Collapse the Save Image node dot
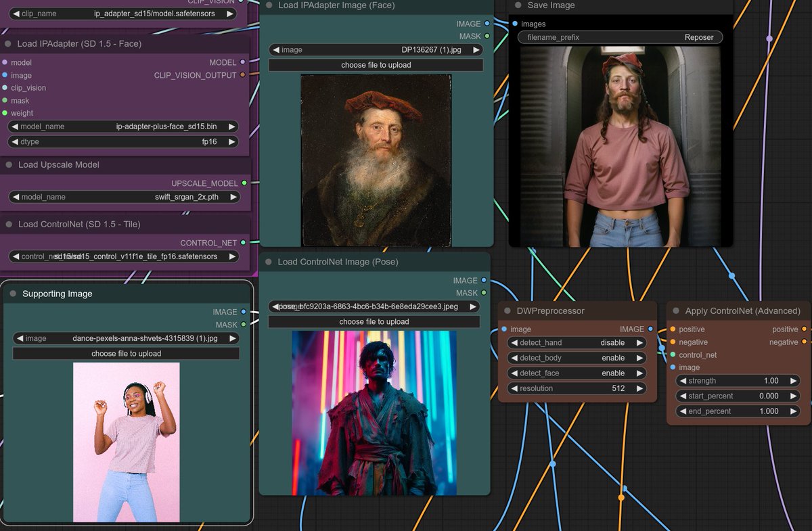Viewport: 812px width, 531px height. [518, 5]
